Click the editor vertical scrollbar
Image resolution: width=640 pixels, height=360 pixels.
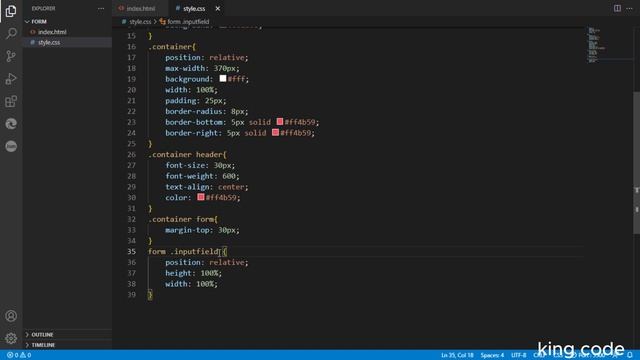(636, 162)
